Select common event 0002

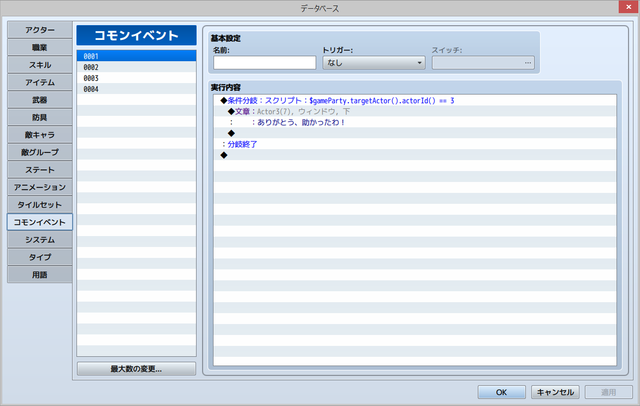136,67
